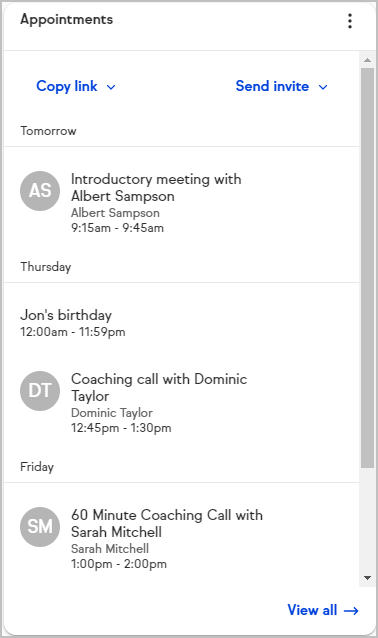Click the Dominic Taylor contact name
The width and height of the screenshot is (378, 638).
(112, 413)
